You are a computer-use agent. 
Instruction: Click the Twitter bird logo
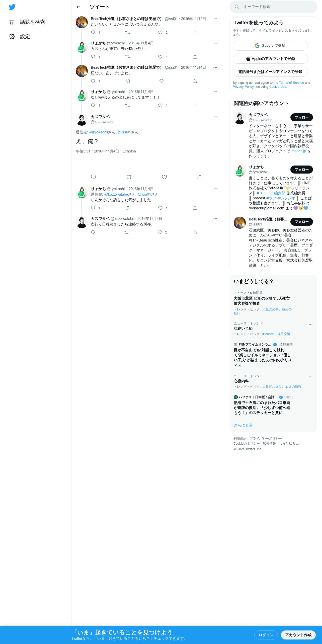12,7
